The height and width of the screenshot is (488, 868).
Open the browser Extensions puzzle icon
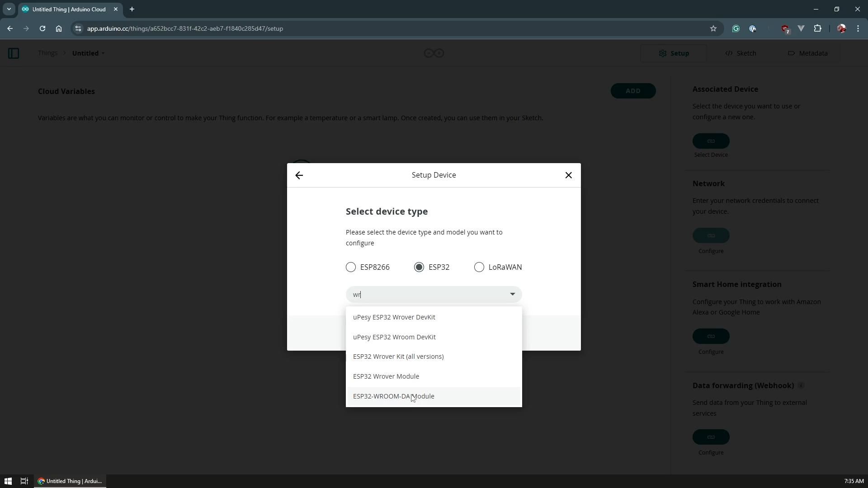(817, 28)
